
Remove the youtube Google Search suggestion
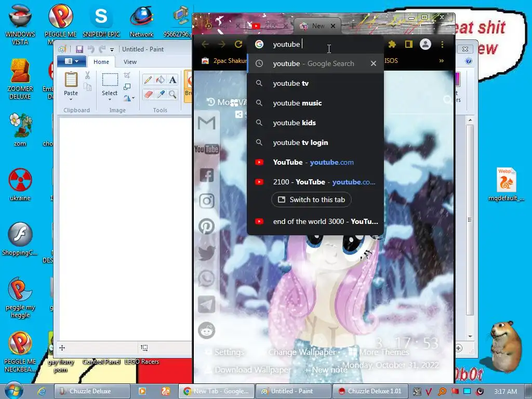pyautogui.click(x=373, y=63)
